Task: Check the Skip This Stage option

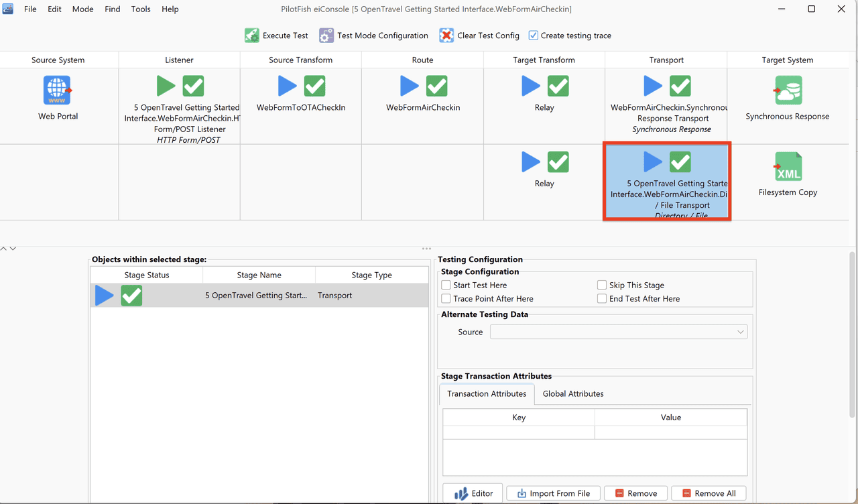Action: [602, 285]
